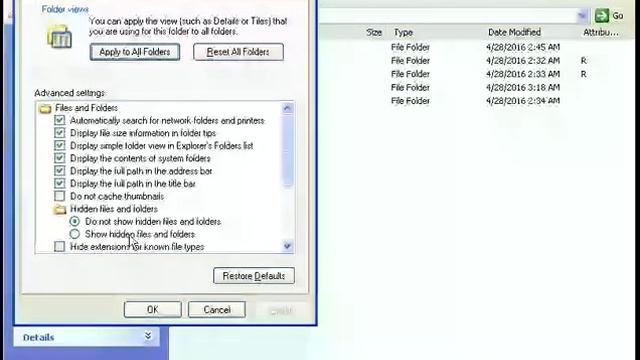Select do not show hidden files radio
Screen dimensions: 640x360
coord(75,222)
